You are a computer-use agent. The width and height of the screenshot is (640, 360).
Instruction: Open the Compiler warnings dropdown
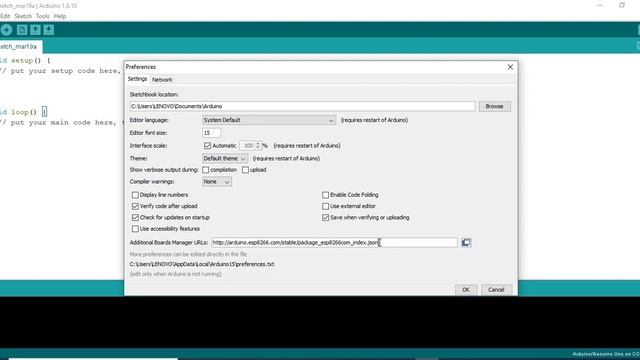[217, 182]
